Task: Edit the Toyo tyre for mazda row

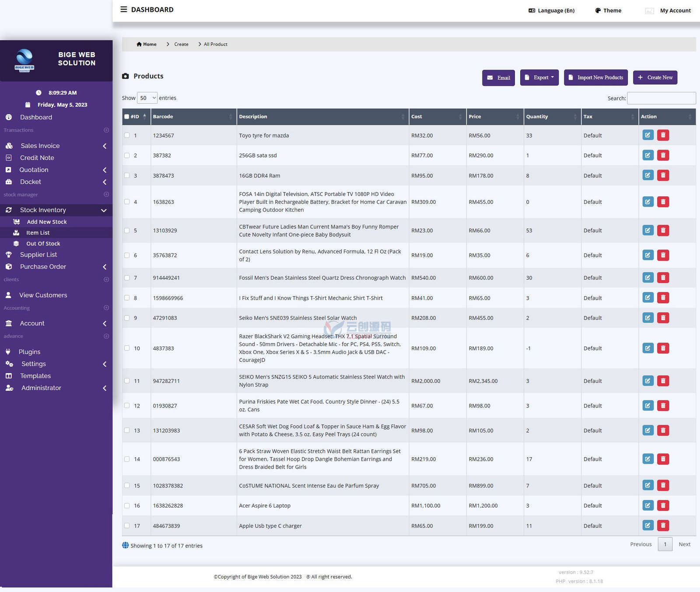Action: [648, 135]
